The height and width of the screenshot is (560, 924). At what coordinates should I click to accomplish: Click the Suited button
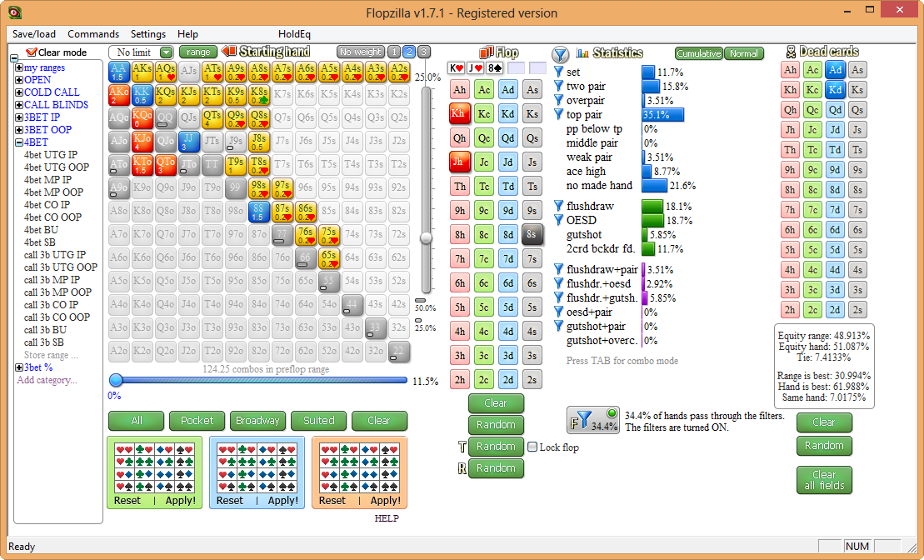[x=319, y=421]
